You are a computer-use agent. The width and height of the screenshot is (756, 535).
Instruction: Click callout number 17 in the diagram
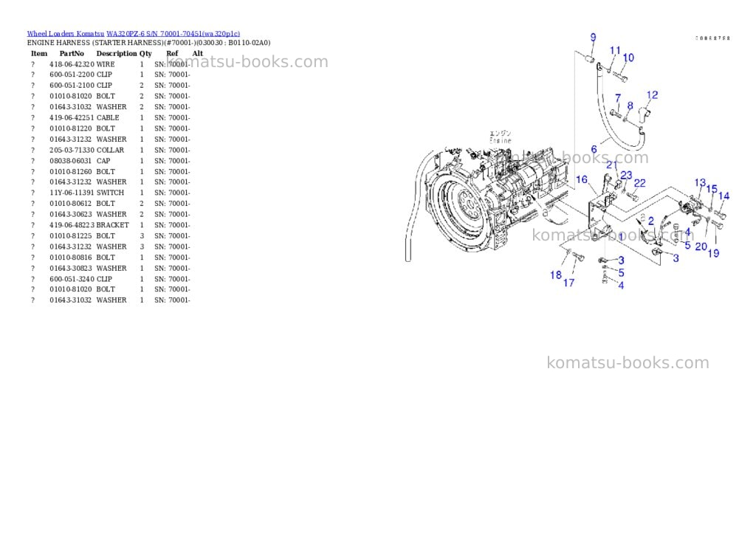[569, 283]
